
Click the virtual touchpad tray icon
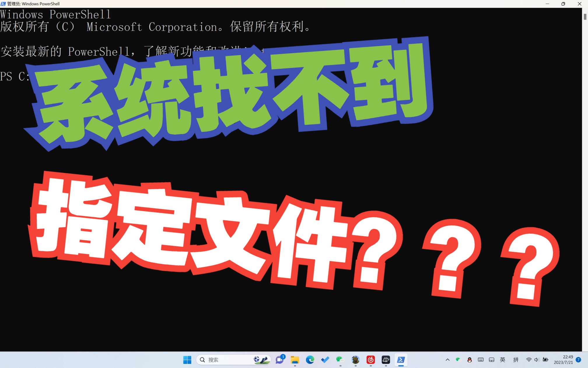point(491,360)
